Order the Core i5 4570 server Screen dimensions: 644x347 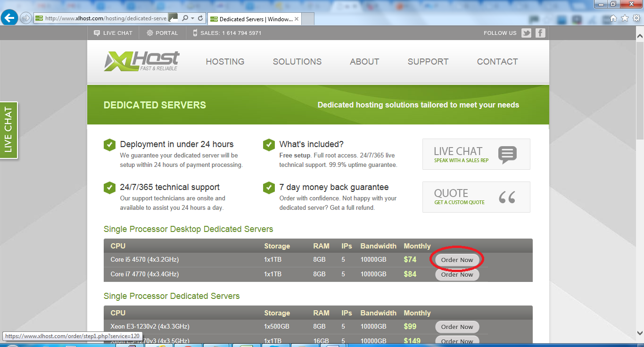coord(457,260)
